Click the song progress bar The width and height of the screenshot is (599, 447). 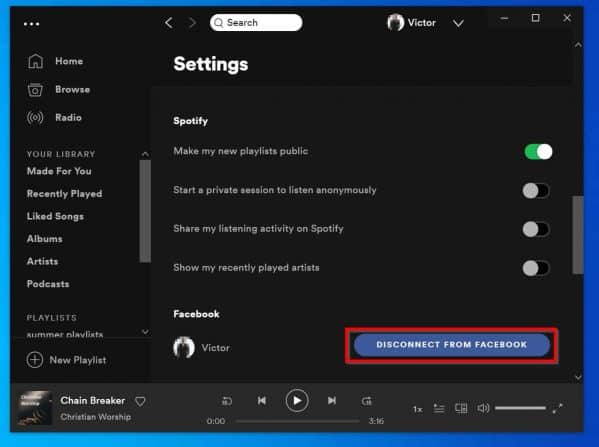(298, 421)
